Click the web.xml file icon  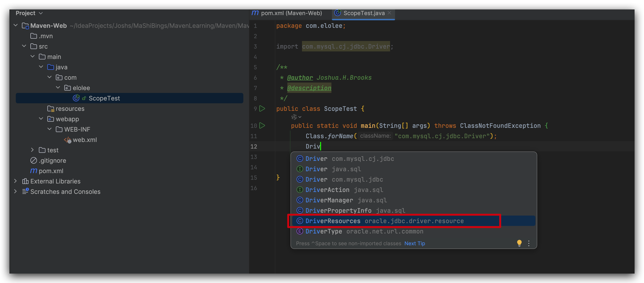pos(68,140)
